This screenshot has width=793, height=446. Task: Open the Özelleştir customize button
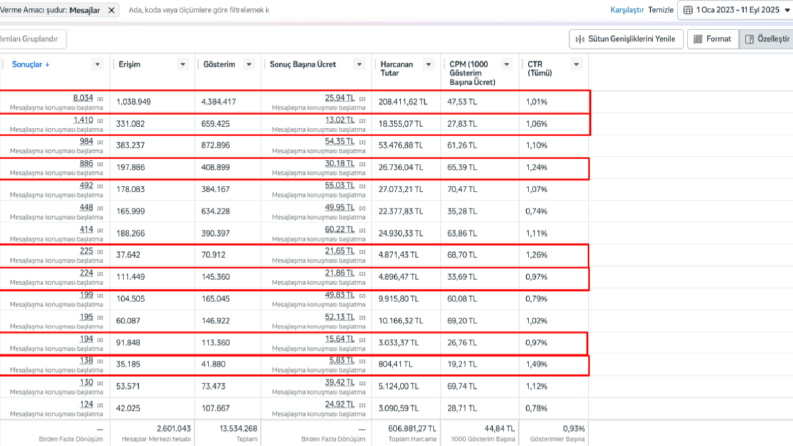(x=767, y=39)
